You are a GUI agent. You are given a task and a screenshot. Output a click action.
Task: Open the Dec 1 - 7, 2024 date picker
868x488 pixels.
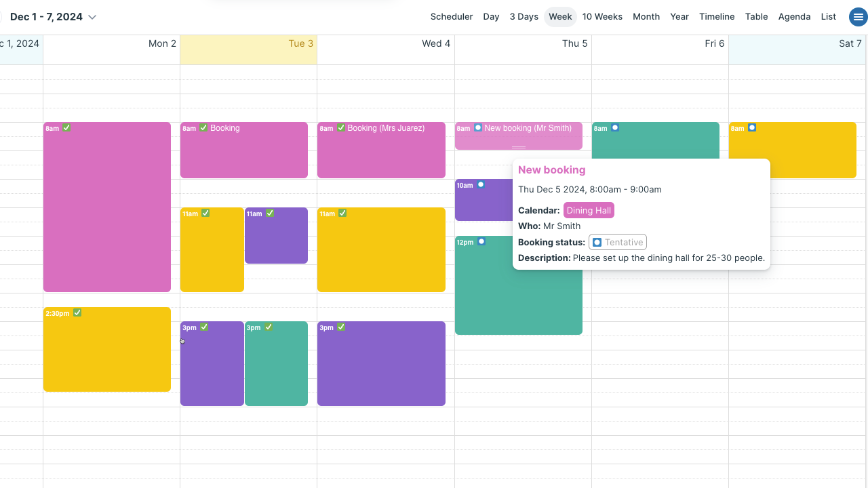(x=54, y=17)
